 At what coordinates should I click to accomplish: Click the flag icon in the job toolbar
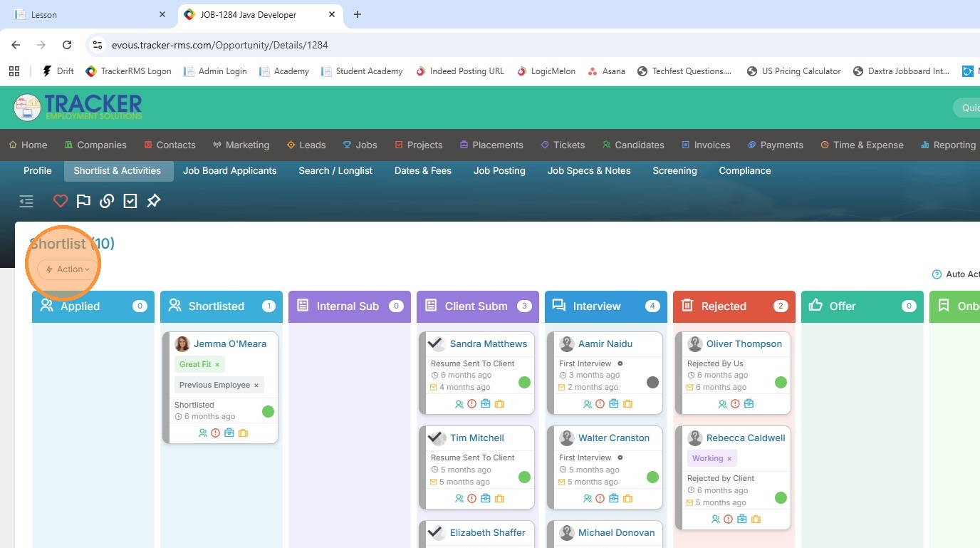click(83, 201)
